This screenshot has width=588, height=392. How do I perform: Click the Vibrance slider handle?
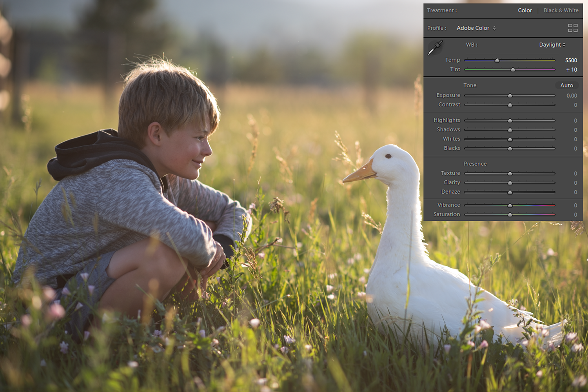510,205
